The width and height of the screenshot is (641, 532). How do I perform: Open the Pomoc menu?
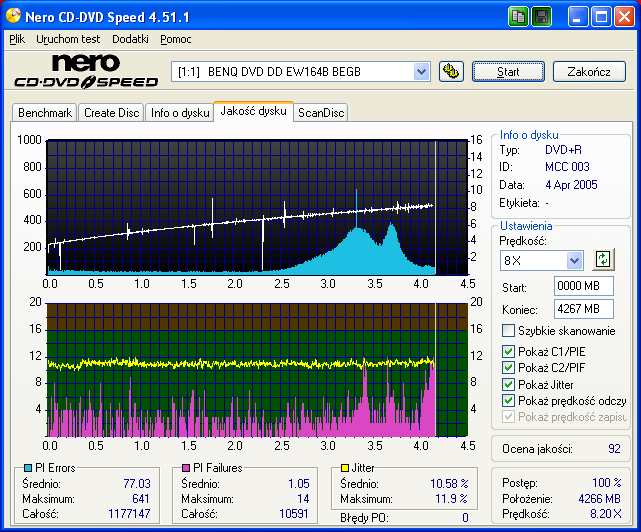tap(176, 39)
